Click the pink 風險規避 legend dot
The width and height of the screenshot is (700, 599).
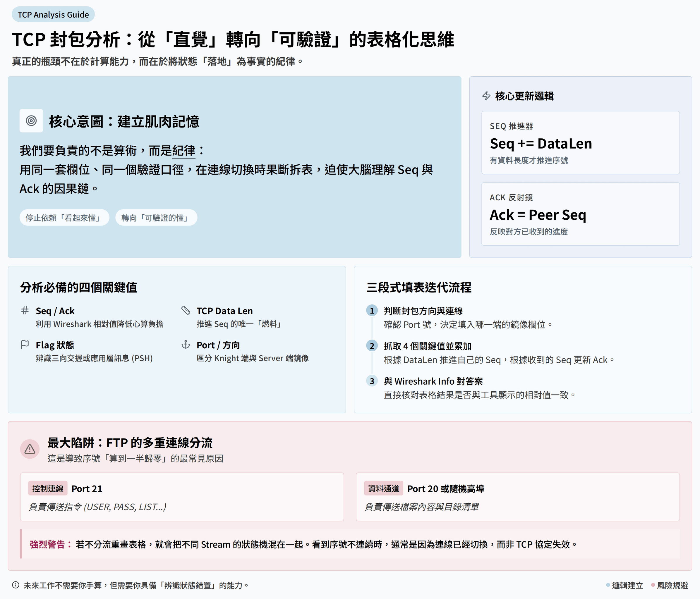pyautogui.click(x=653, y=585)
